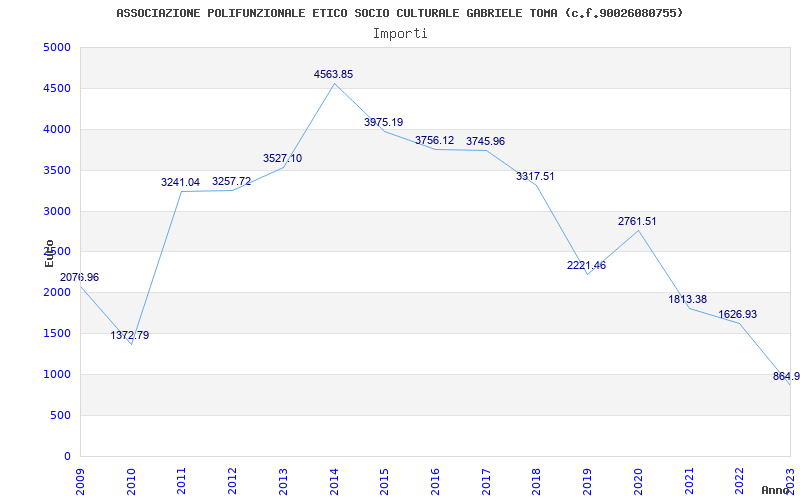Screen dimensions: 800x500
Task: Click the 4563.85 peak data label
Action: [333, 74]
